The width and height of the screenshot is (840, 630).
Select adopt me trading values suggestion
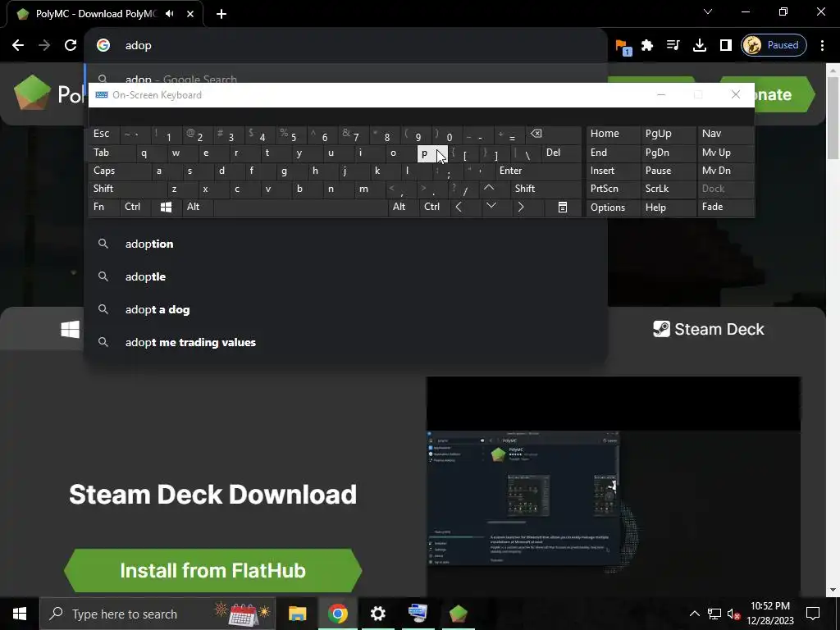[x=345, y=342]
